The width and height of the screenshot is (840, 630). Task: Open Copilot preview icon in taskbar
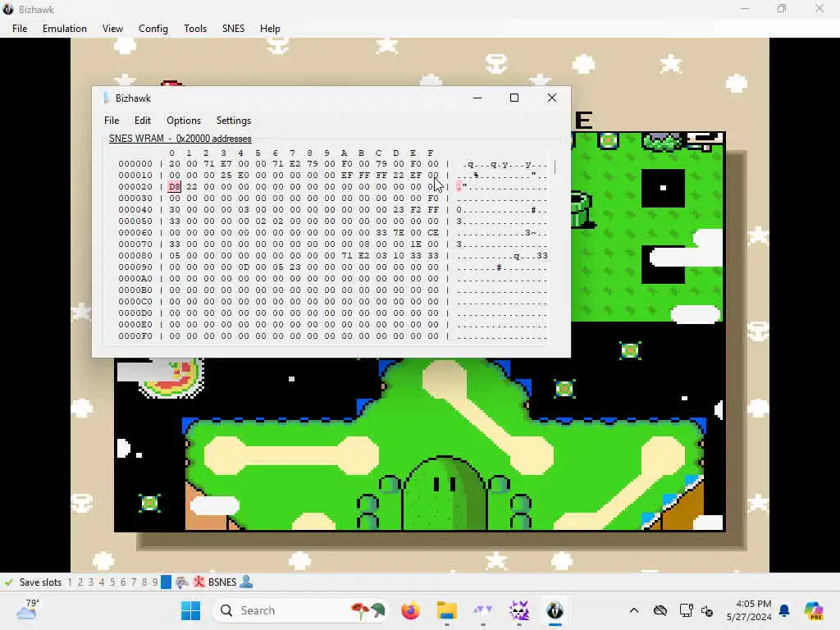tap(813, 610)
